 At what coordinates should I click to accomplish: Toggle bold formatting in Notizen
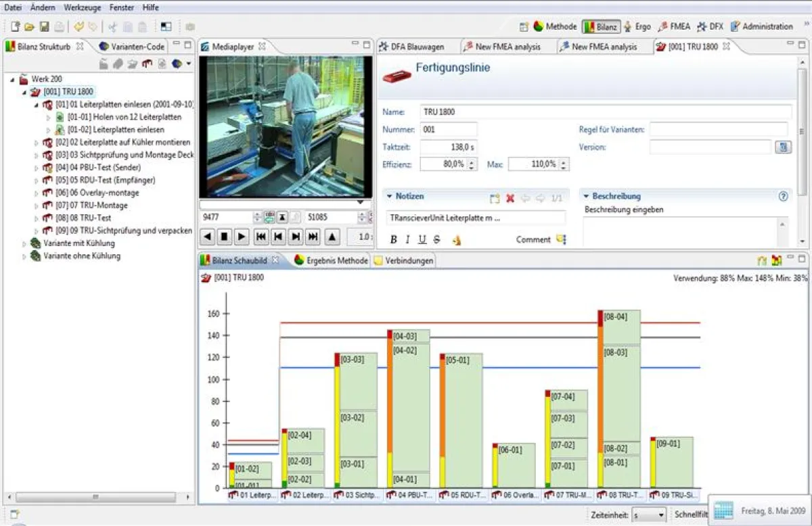(394, 239)
